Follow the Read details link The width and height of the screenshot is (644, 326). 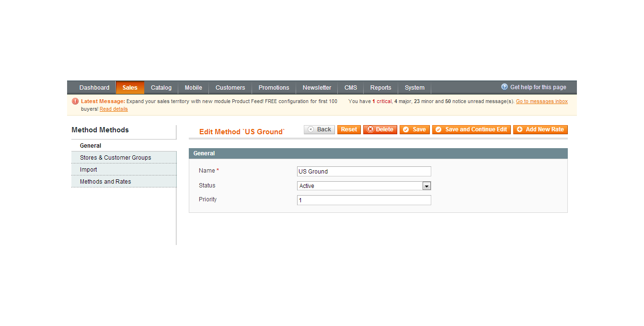tap(114, 109)
